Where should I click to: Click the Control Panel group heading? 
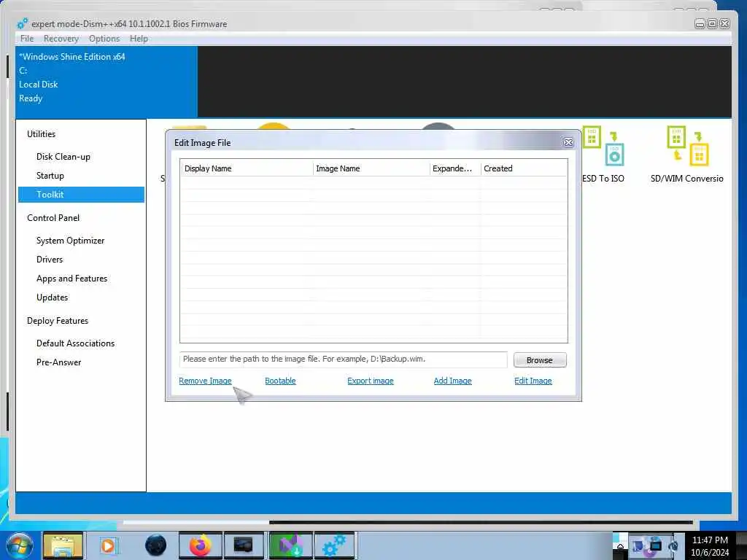53,217
